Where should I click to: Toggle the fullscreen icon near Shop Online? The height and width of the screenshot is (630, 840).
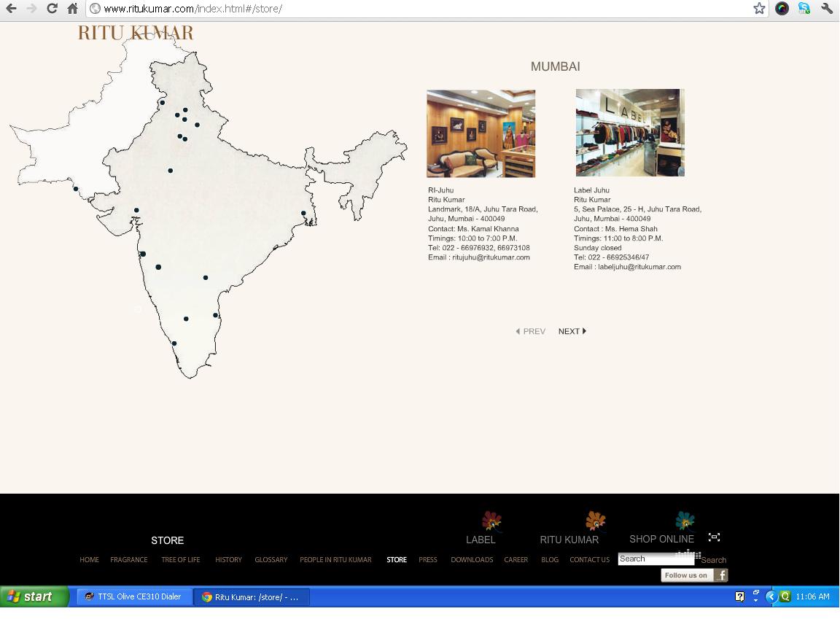coord(714,537)
